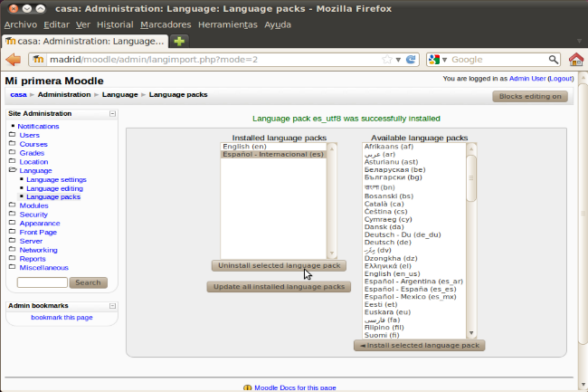The height and width of the screenshot is (392, 588).
Task: Click the Modules folder icon in sidebar
Action: [x=12, y=206]
